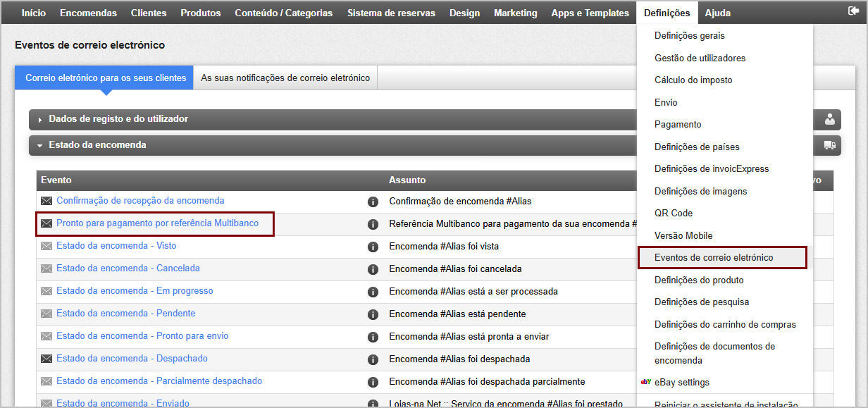
Task: Open Pronto para pagamento por referência Multibanco link
Action: pyautogui.click(x=157, y=223)
